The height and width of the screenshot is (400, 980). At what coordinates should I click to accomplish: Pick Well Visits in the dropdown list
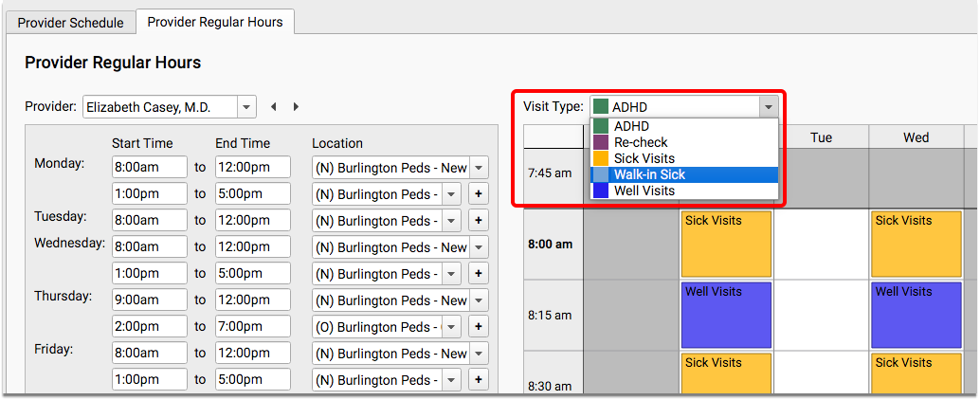(684, 191)
